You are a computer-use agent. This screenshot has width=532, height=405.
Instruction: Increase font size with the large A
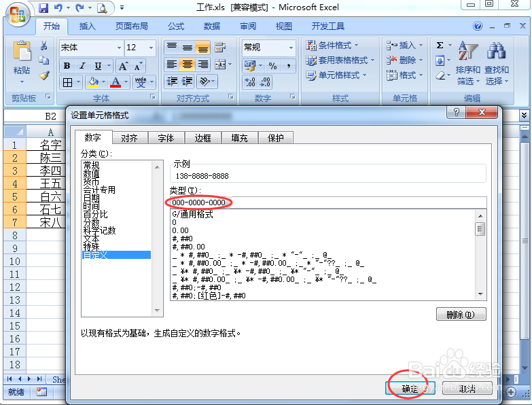[x=123, y=66]
